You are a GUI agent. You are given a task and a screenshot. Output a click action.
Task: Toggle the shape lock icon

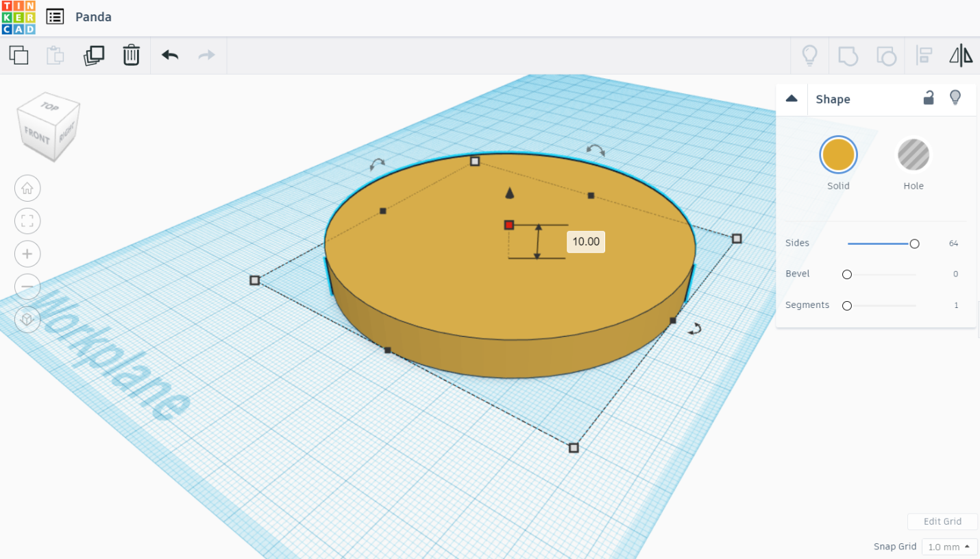tap(929, 98)
